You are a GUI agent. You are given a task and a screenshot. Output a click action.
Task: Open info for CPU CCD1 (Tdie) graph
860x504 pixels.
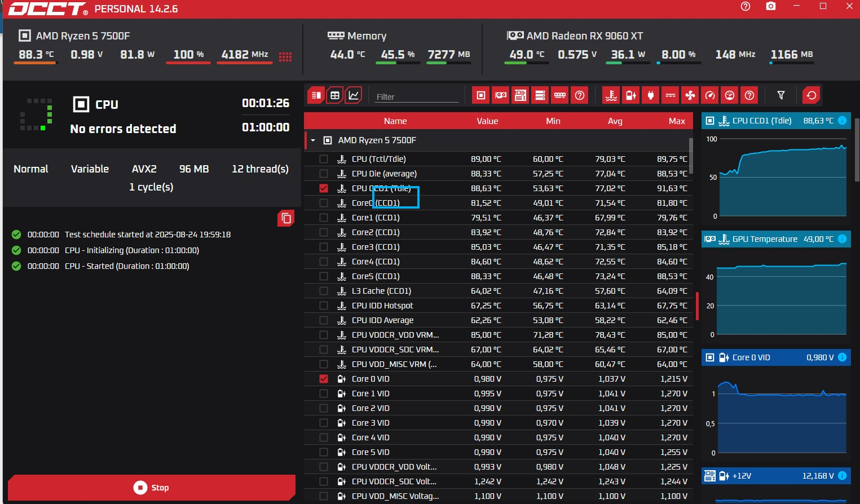842,121
